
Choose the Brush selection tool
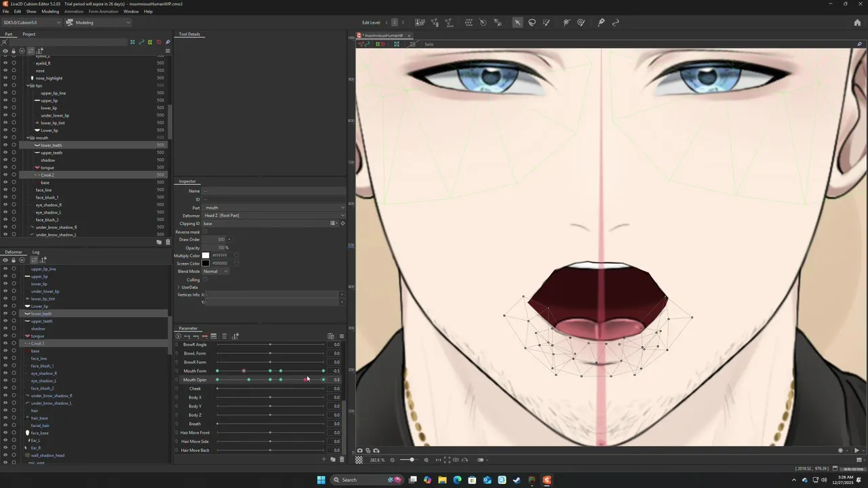(547, 22)
